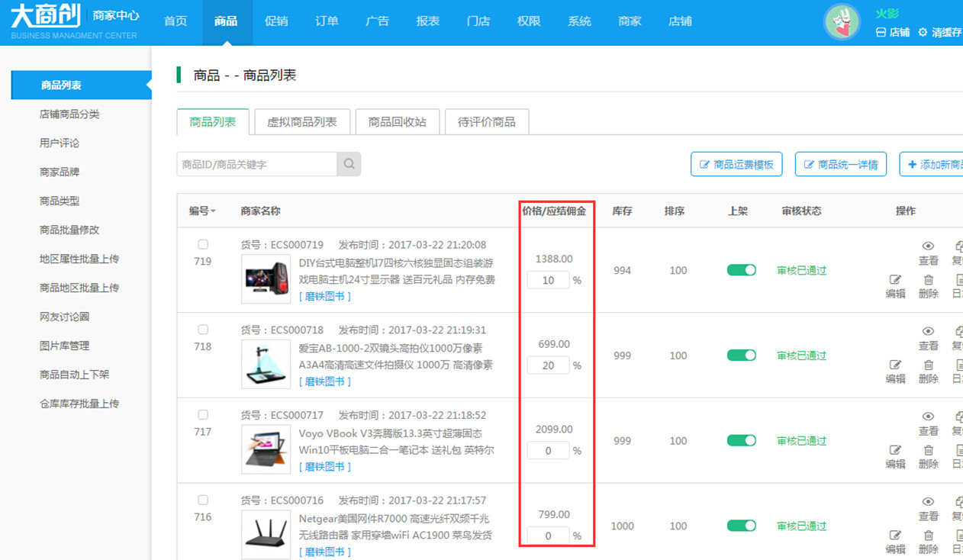Image resolution: width=963 pixels, height=560 pixels.
Task: Open 商品批量修改 in sidebar
Action: 69,230
